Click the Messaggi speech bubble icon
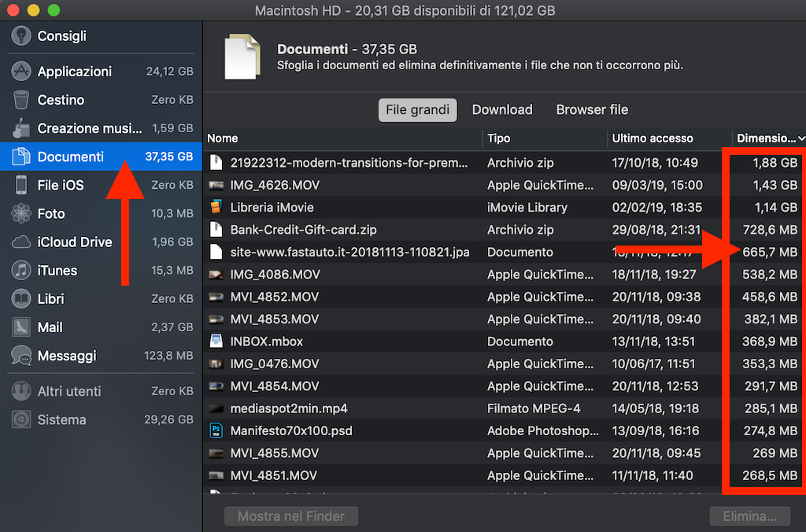This screenshot has height=532, width=806. tap(21, 356)
